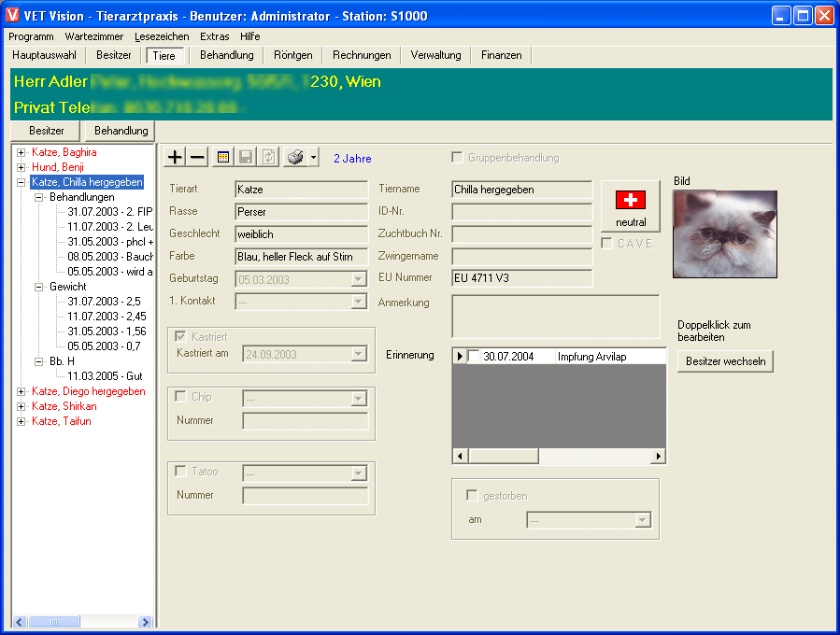Click into the Rasse field
Image resolution: width=840 pixels, height=635 pixels.
coord(302,212)
